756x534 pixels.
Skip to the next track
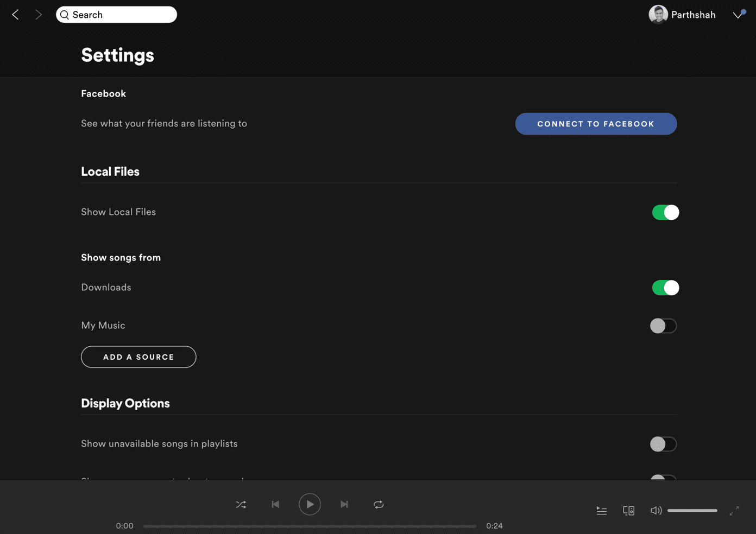[344, 504]
